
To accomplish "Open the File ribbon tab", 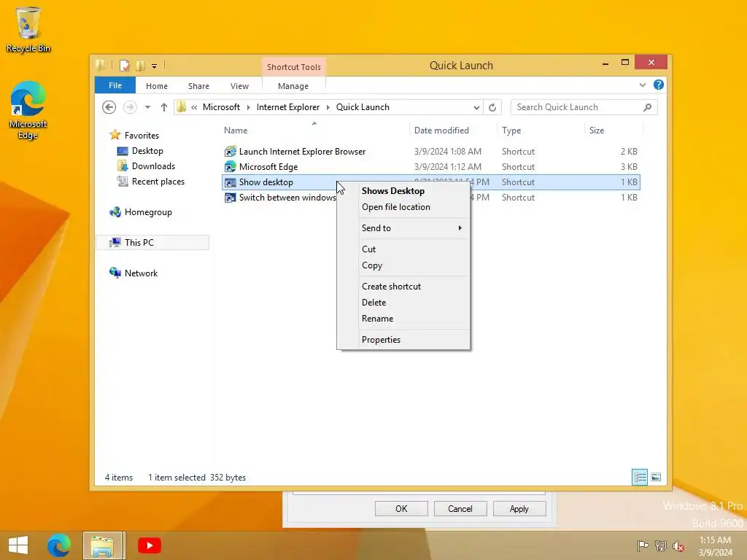I will coord(115,85).
